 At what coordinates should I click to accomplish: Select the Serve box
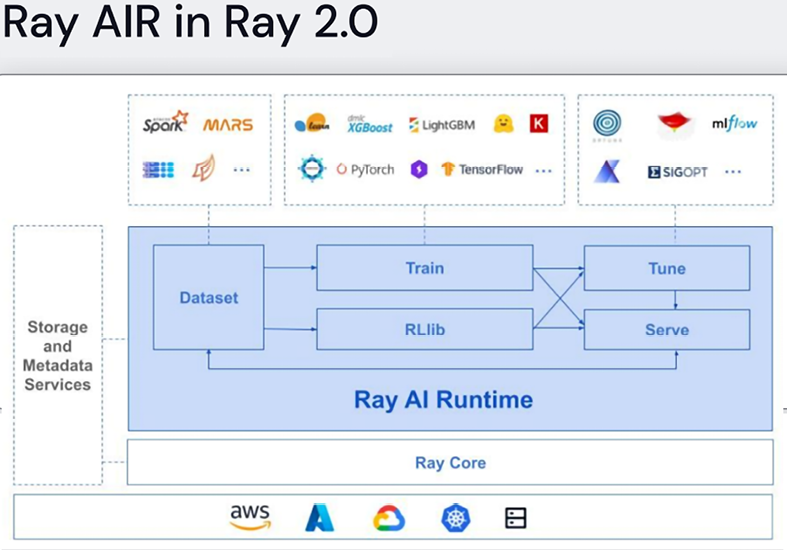point(667,329)
